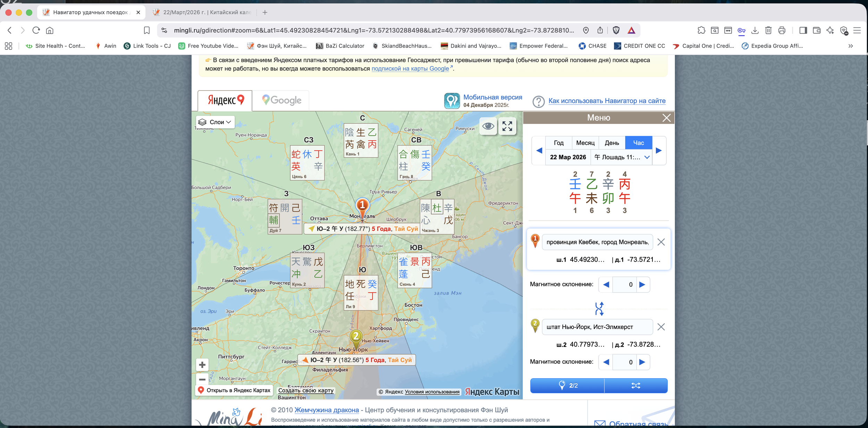The width and height of the screenshot is (868, 428).
Task: Swap the two locations arrows icon
Action: pos(599,308)
